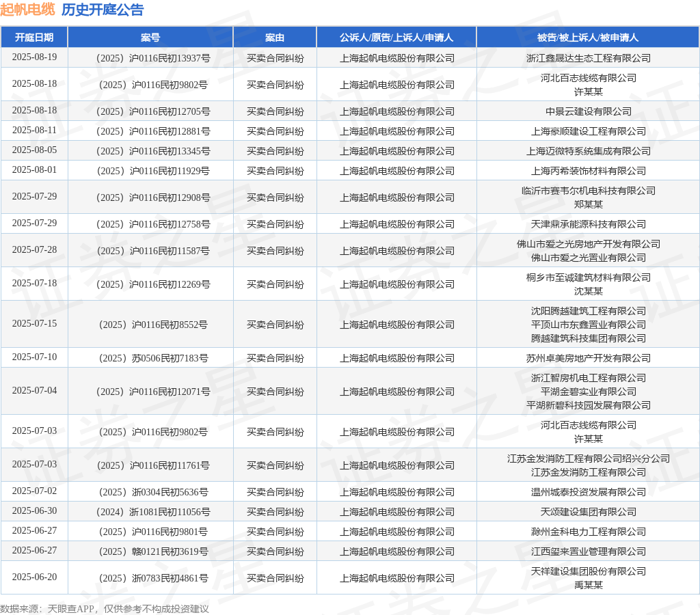The height and width of the screenshot is (615, 700).
Task: Click defendant name 郑某某
Action: 589,204
